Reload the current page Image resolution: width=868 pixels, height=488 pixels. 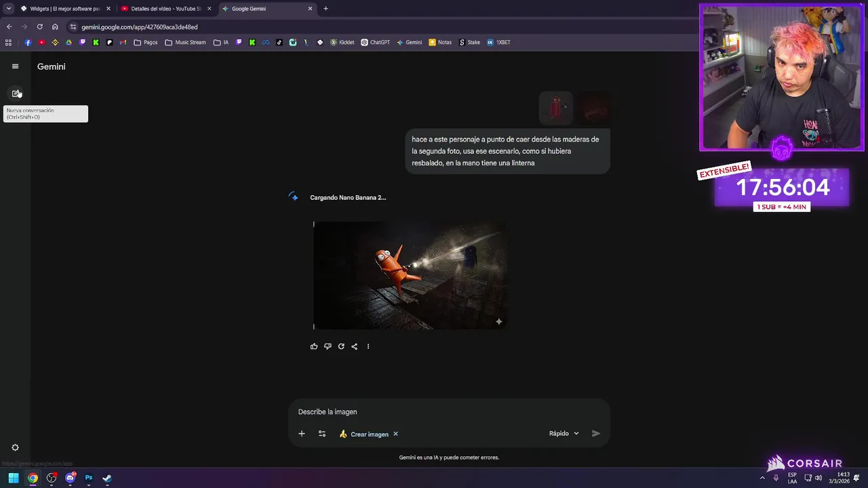click(39, 27)
